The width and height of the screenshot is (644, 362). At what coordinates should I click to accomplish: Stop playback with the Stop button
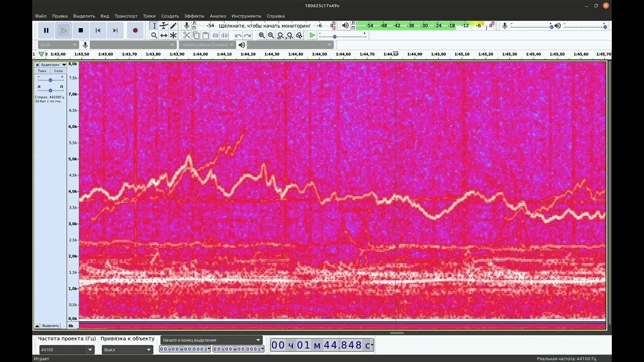point(80,30)
